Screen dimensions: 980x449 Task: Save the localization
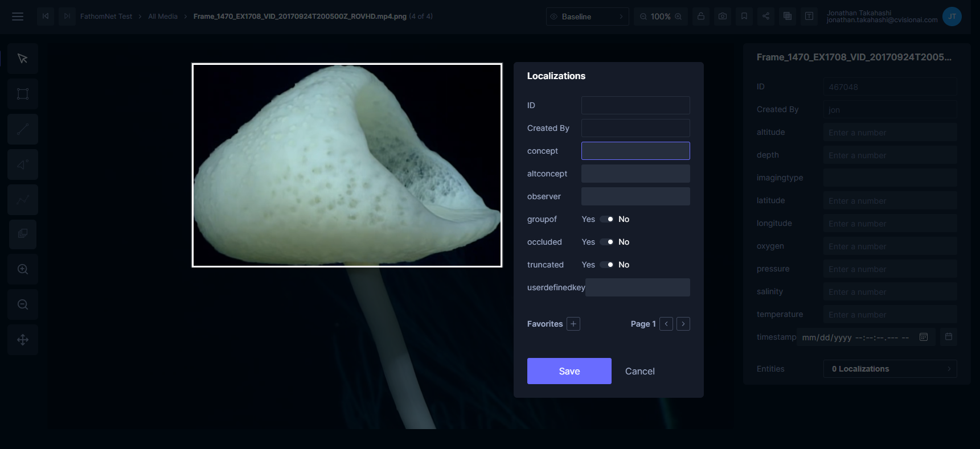[569, 371]
